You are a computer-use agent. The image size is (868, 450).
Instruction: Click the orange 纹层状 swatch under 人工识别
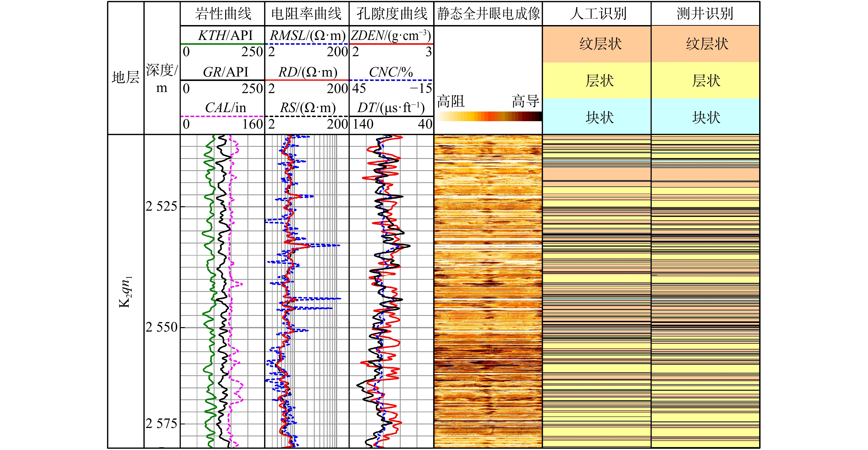tap(597, 44)
